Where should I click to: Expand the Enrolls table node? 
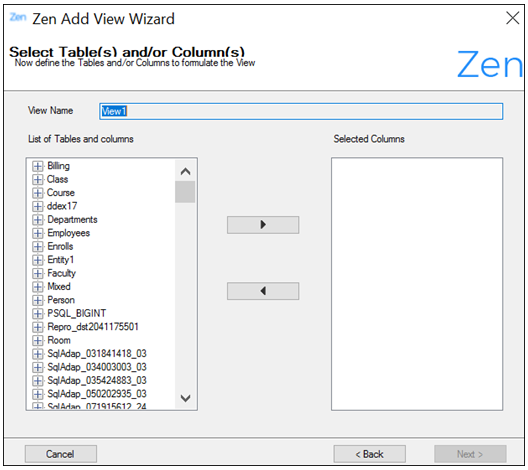tap(38, 246)
